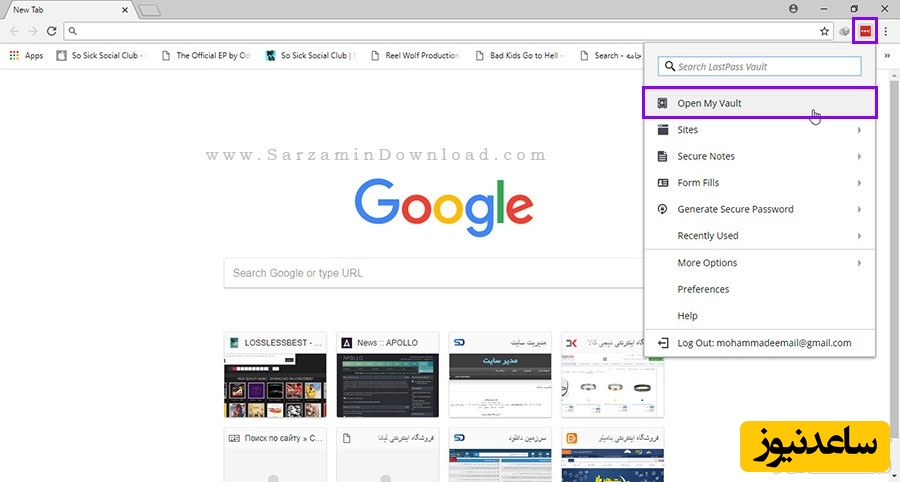The image size is (900, 482).
Task: Choose Help from the LastPass menu
Action: tap(687, 316)
